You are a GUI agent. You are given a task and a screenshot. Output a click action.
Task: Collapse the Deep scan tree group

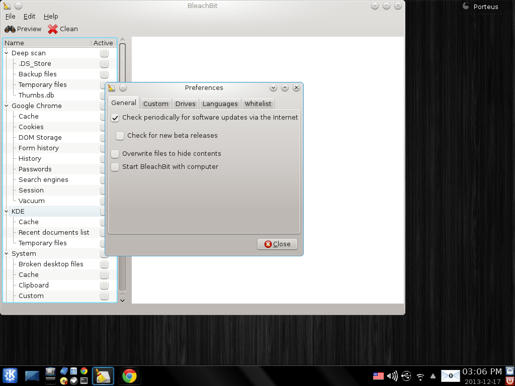(x=6, y=53)
